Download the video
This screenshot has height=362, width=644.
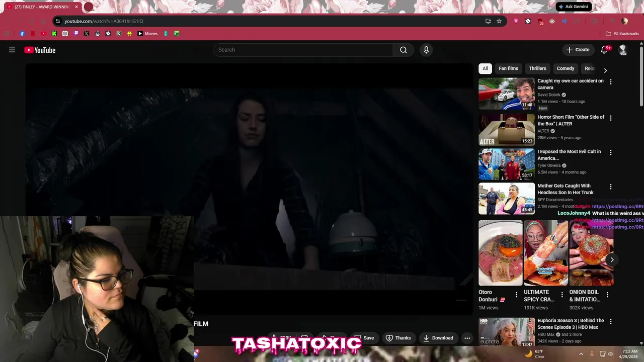pos(438,338)
